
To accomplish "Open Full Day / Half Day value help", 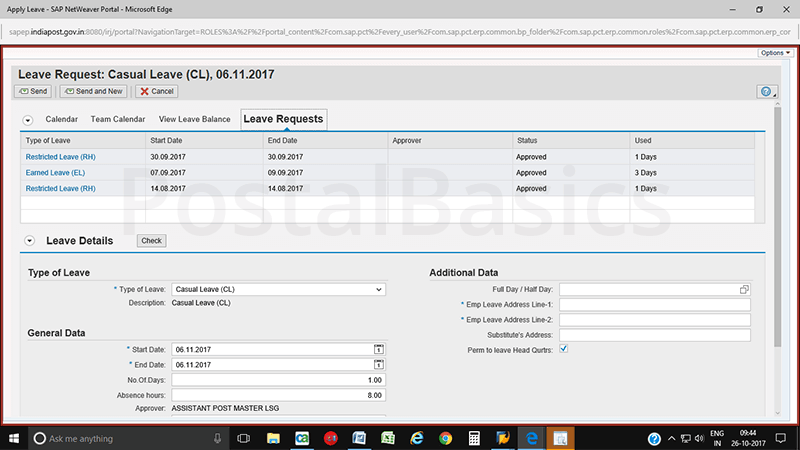I will point(744,289).
